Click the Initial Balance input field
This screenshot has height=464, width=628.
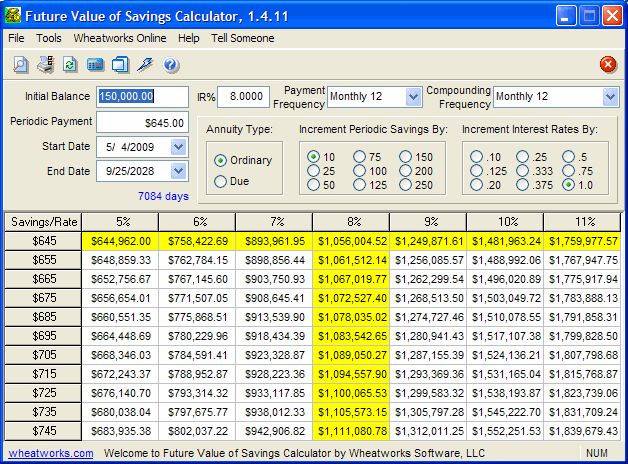(x=142, y=96)
